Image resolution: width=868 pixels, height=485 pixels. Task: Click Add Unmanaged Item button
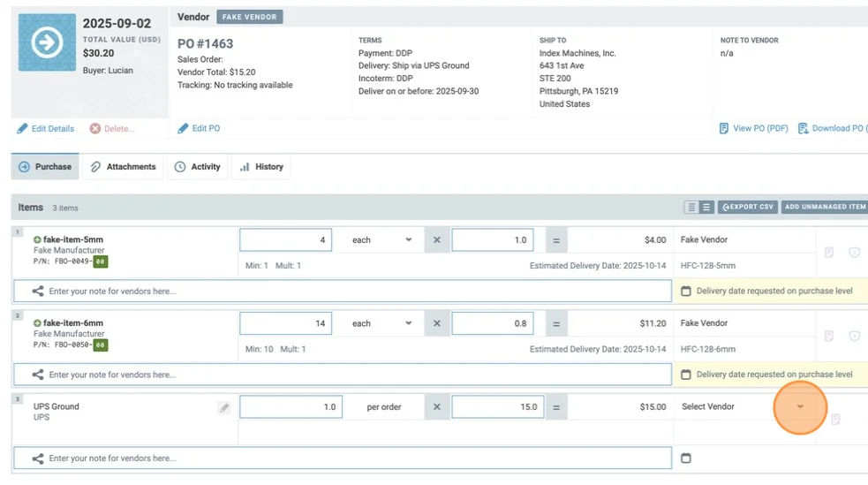tap(824, 208)
